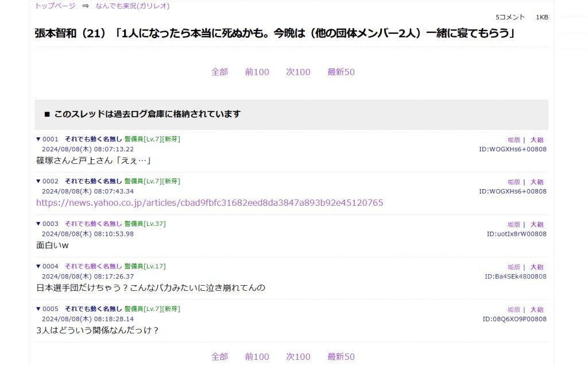Click 垢版 link on post 0001
Viewport: 588px width, 365px height.
point(513,140)
